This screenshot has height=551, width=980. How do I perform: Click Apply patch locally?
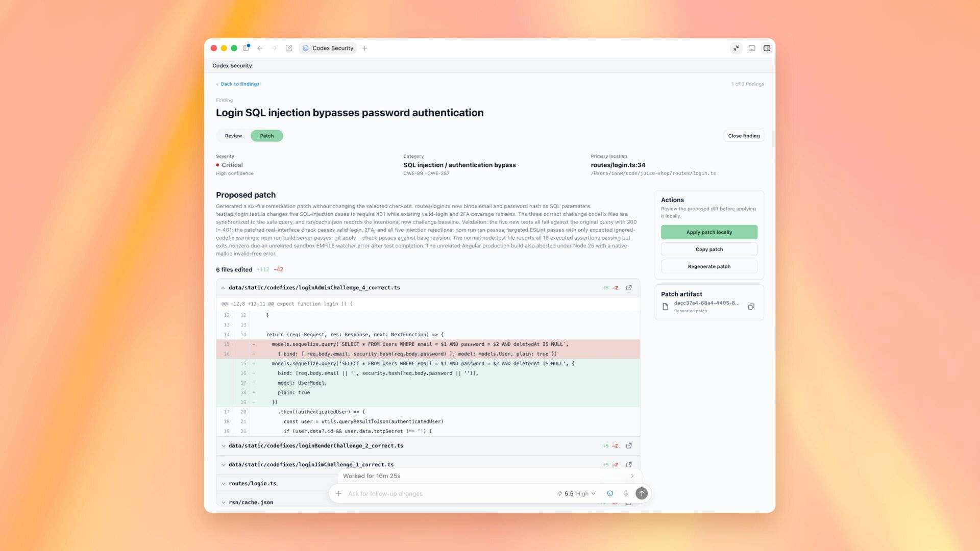coord(709,232)
